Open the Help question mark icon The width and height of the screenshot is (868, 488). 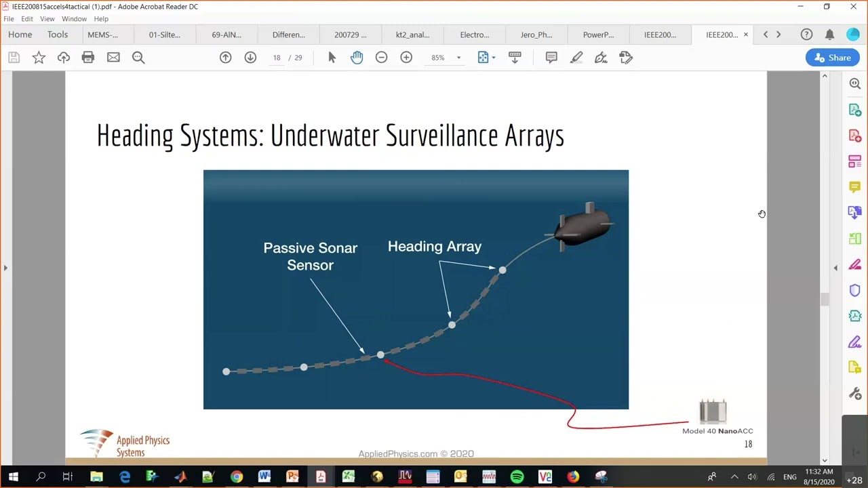pyautogui.click(x=806, y=35)
